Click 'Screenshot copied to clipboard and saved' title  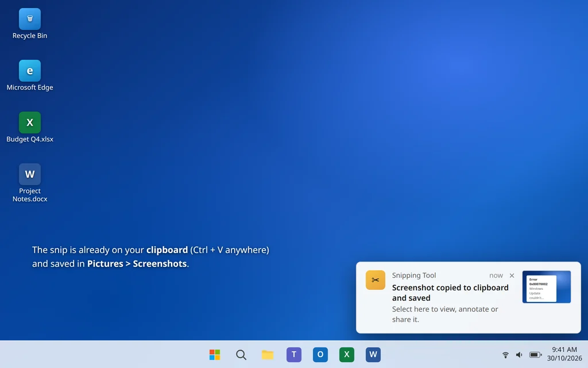click(450, 293)
